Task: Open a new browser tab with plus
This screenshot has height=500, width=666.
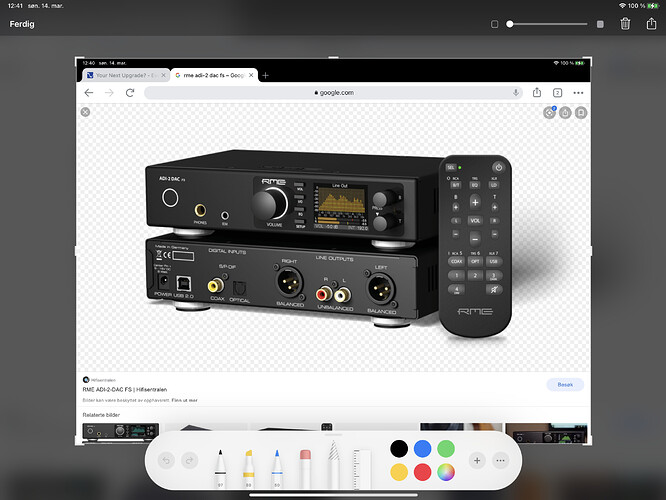Action: pyautogui.click(x=265, y=75)
